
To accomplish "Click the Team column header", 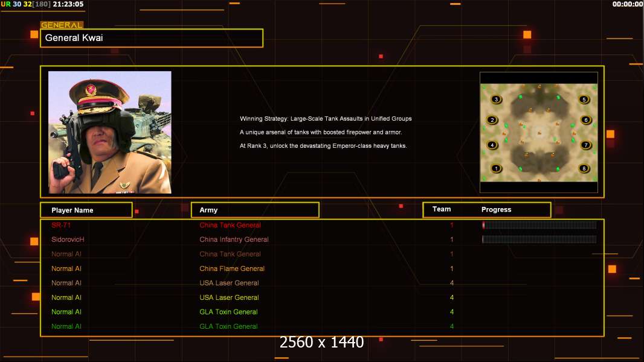I will tap(442, 209).
